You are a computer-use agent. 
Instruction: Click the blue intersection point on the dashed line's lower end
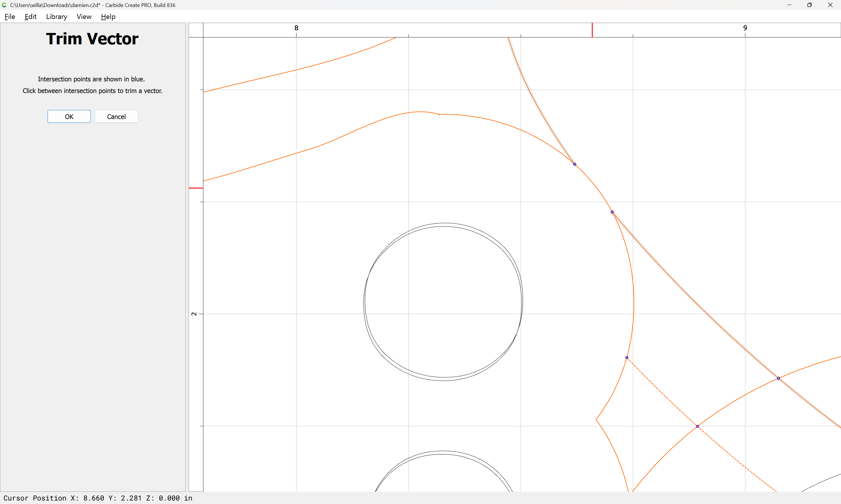(698, 427)
